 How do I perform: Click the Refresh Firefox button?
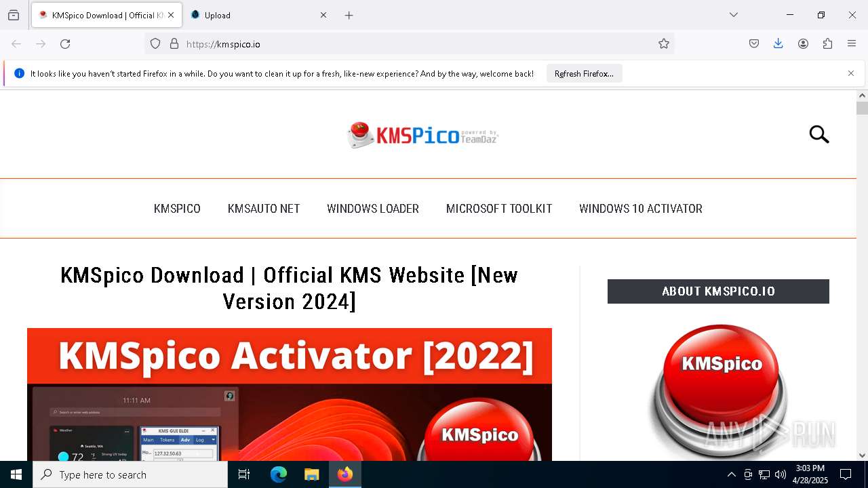pos(584,73)
